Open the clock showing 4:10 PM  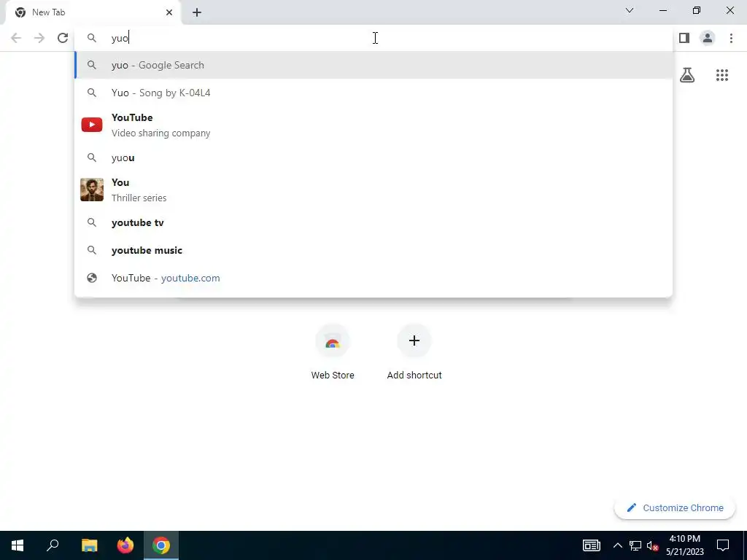pyautogui.click(x=684, y=545)
